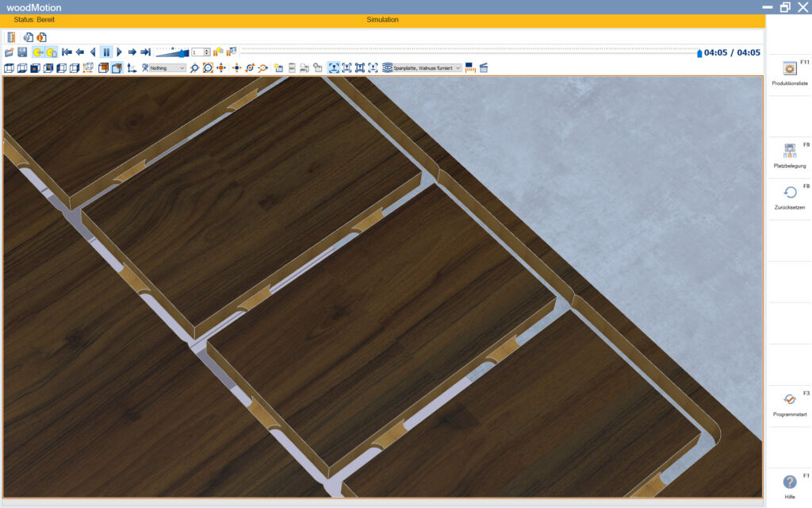Click the open file folder icon
812x508 pixels.
pos(10,52)
